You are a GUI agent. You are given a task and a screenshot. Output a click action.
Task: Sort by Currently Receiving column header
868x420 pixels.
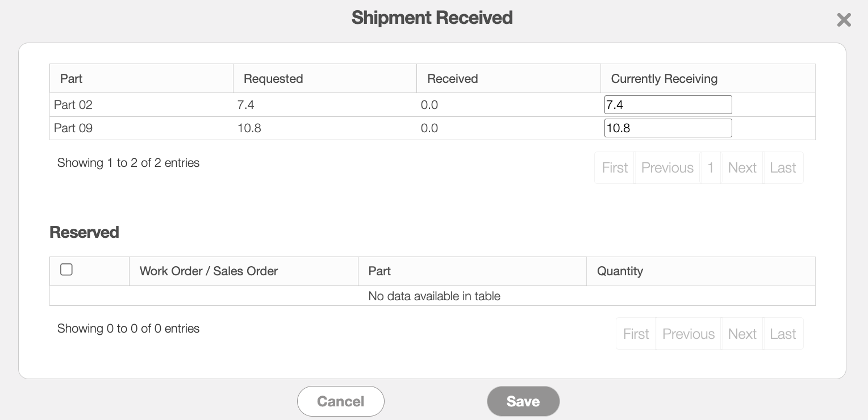tap(708, 78)
